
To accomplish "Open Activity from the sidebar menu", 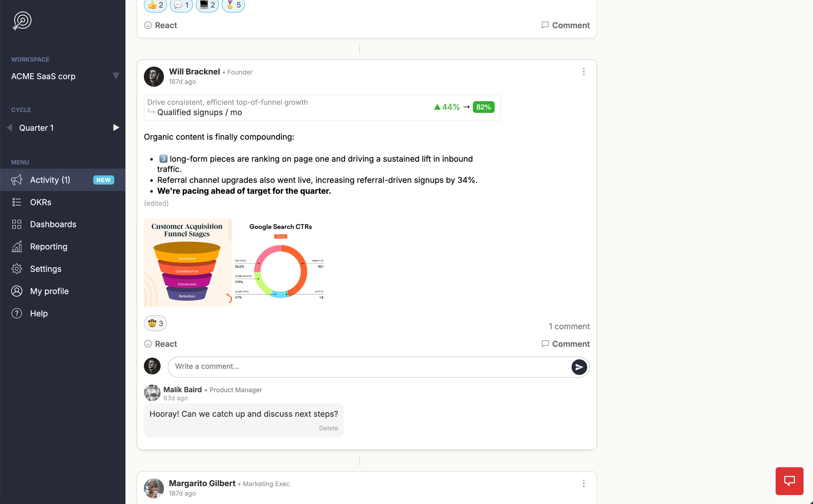I will point(63,180).
